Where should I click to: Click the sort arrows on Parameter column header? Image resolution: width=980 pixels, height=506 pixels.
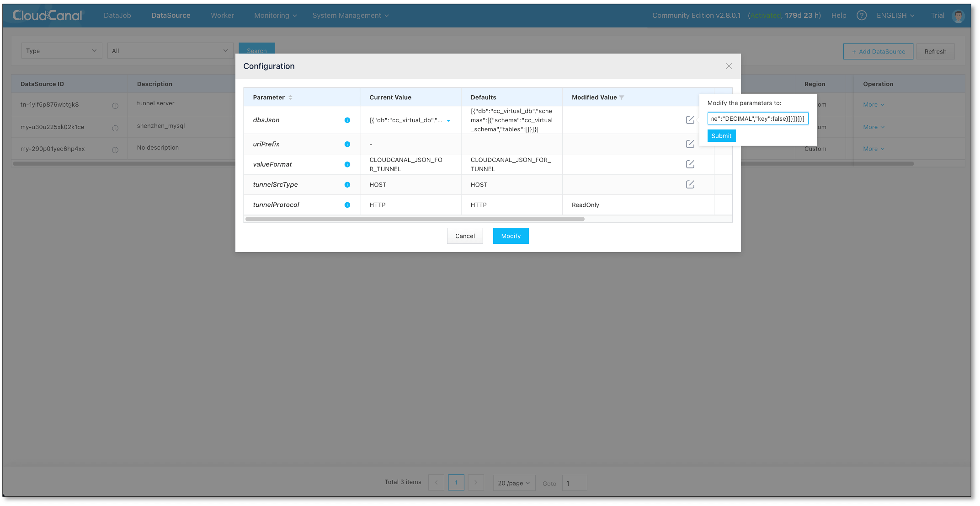click(290, 97)
